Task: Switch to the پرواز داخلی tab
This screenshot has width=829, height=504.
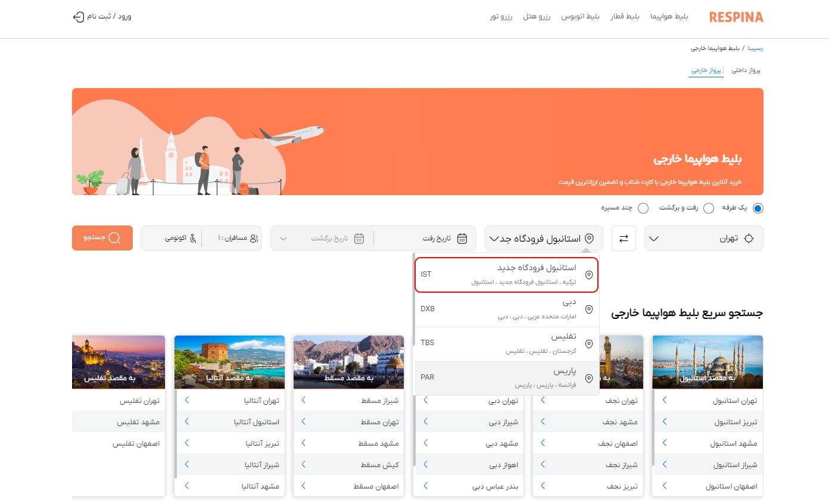Action: [x=746, y=70]
